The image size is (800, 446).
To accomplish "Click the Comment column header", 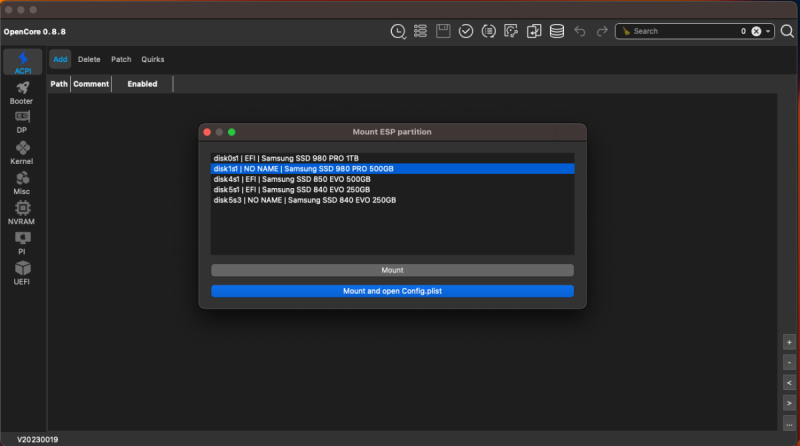I will click(x=91, y=84).
